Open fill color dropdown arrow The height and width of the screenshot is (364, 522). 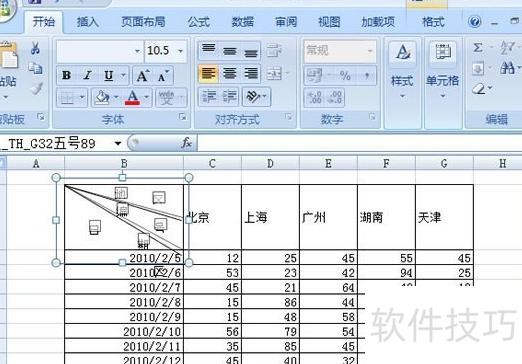click(116, 98)
